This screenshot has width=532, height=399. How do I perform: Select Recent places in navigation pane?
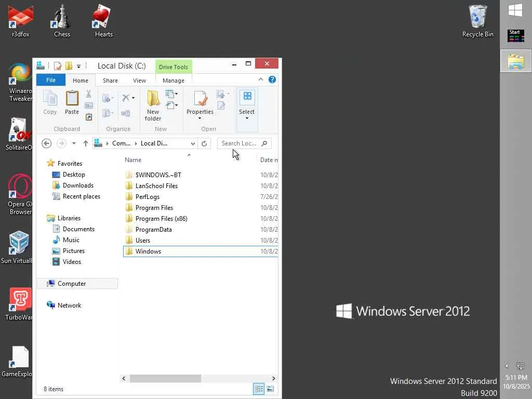pyautogui.click(x=82, y=196)
